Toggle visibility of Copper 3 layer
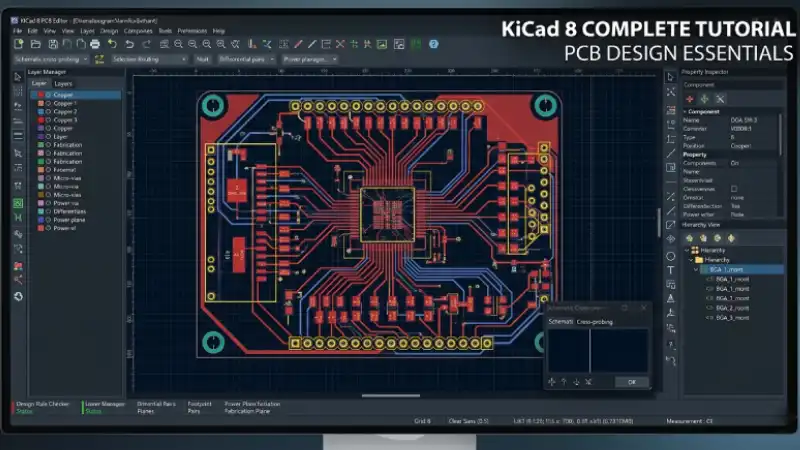The image size is (800, 450). coord(48,120)
